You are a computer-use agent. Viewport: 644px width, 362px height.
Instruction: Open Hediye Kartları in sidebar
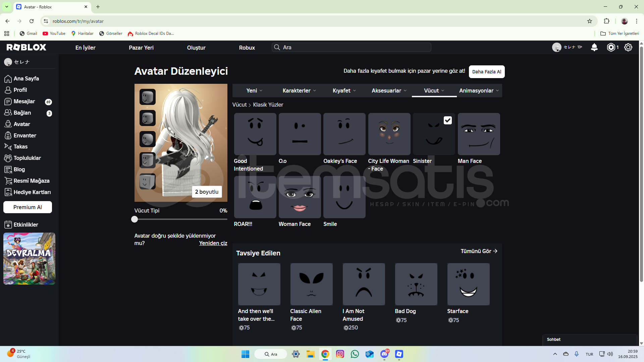tap(32, 192)
